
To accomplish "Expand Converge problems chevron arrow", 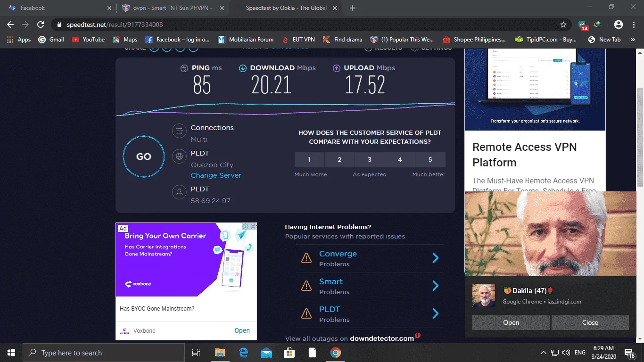I will [x=436, y=258].
